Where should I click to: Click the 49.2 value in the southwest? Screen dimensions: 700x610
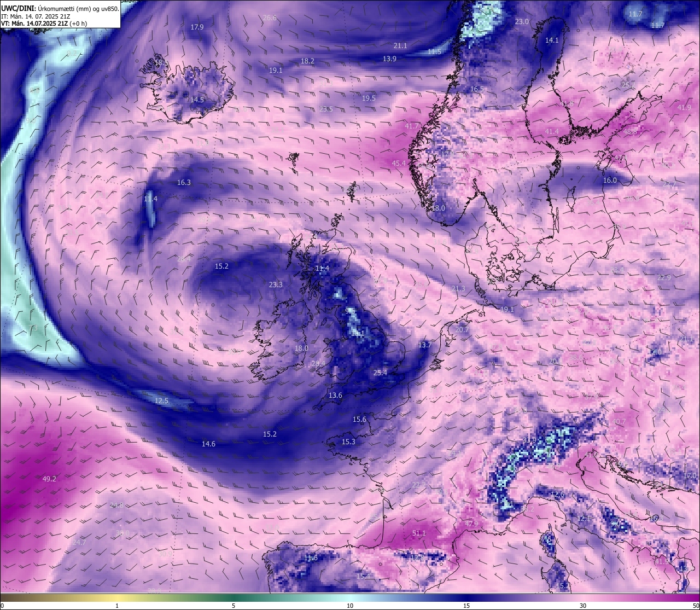[49, 479]
